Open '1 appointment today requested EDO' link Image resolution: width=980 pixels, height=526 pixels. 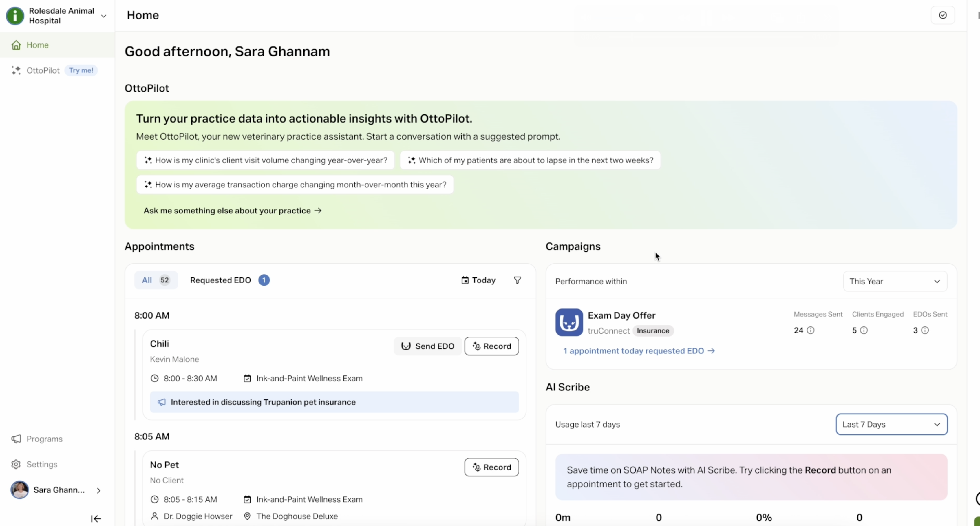coord(639,351)
